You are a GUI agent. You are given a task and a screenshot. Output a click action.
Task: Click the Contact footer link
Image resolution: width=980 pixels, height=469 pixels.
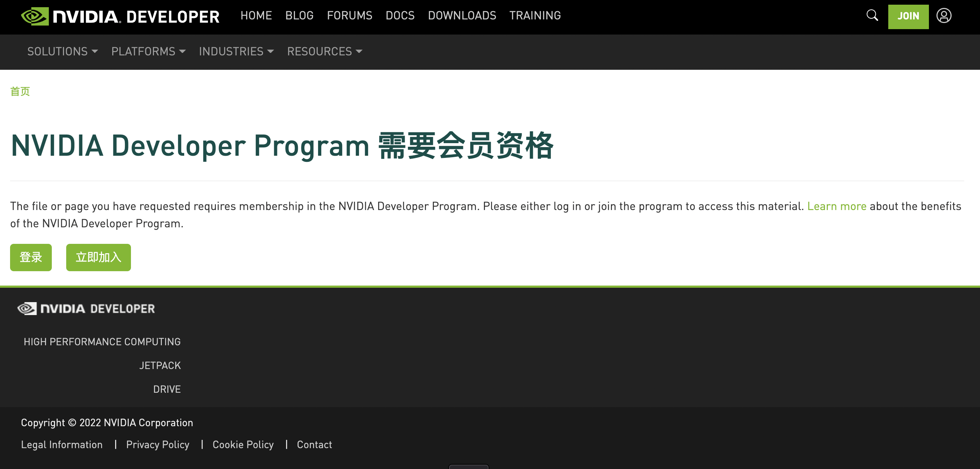pyautogui.click(x=314, y=445)
